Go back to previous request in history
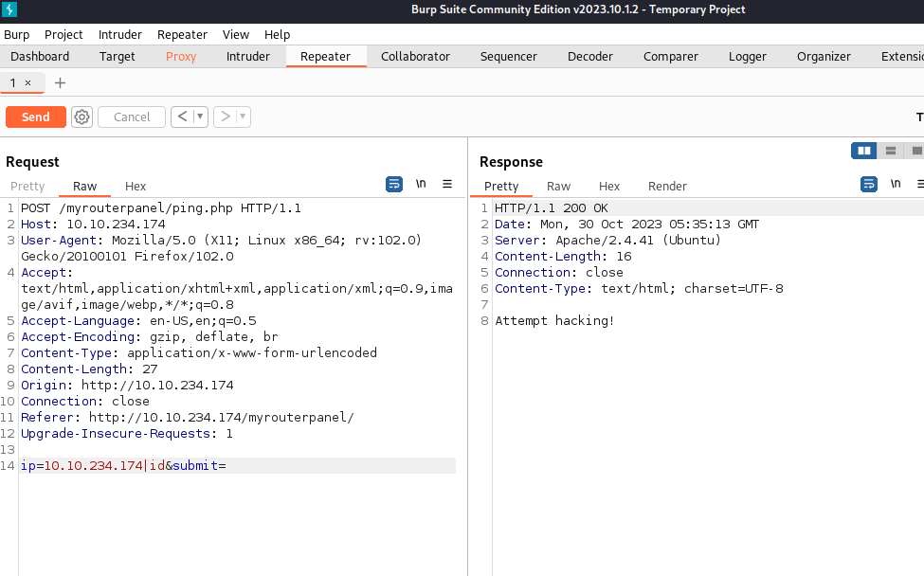Image resolution: width=924 pixels, height=576 pixels. tap(182, 117)
